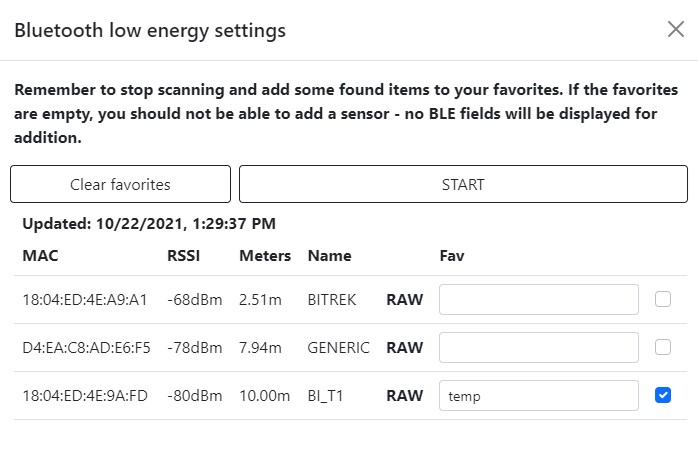Select the BI_T1 device name
Viewport: 698px width, 451px height.
[327, 396]
